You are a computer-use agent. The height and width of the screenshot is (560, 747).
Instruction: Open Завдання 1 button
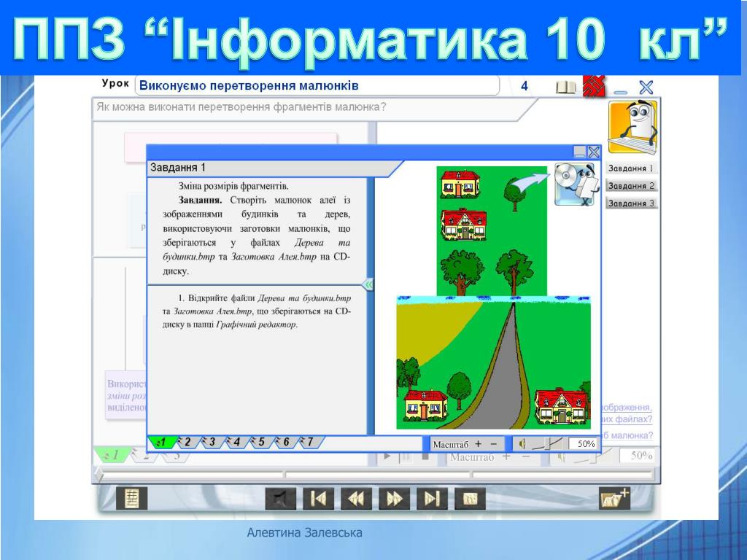[x=631, y=168]
